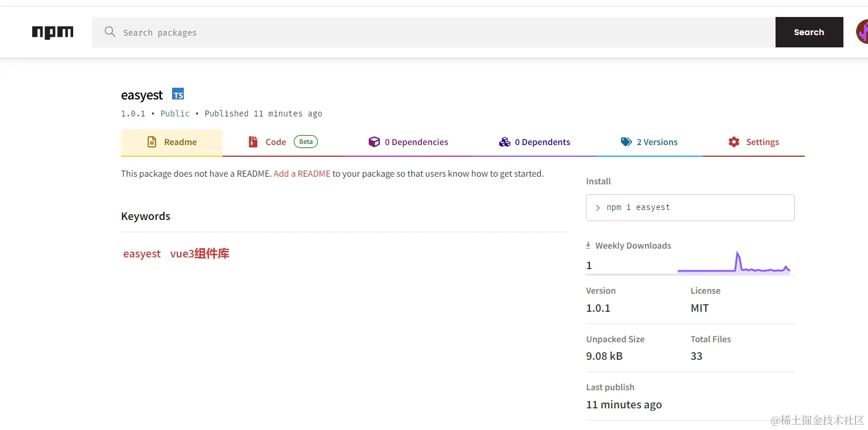Copy the npm i easyest command
This screenshot has width=868, height=430.
[690, 208]
